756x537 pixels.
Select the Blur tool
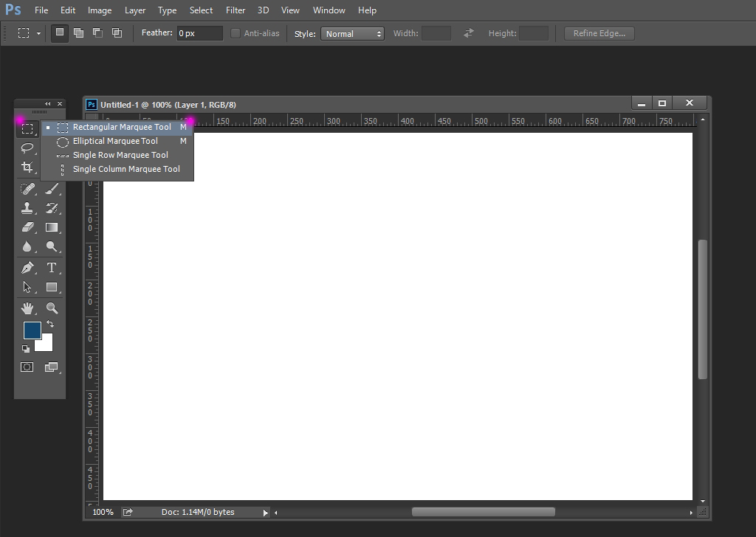(x=27, y=246)
